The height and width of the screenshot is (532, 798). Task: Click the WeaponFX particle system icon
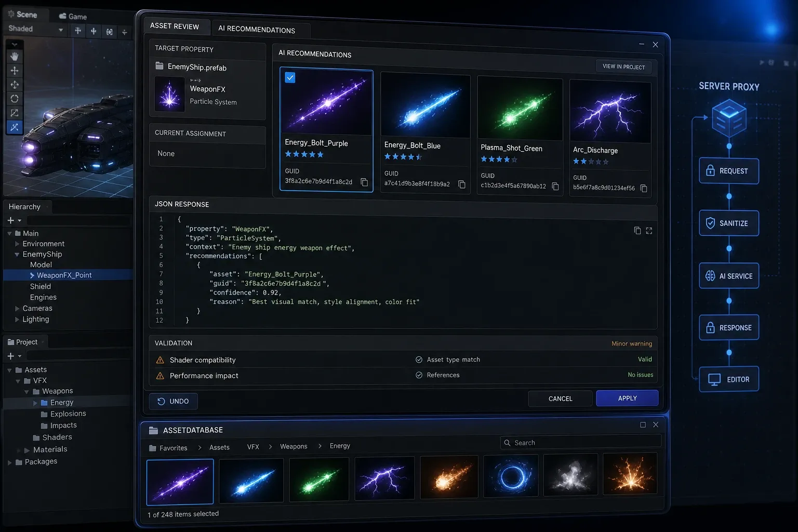click(x=169, y=95)
